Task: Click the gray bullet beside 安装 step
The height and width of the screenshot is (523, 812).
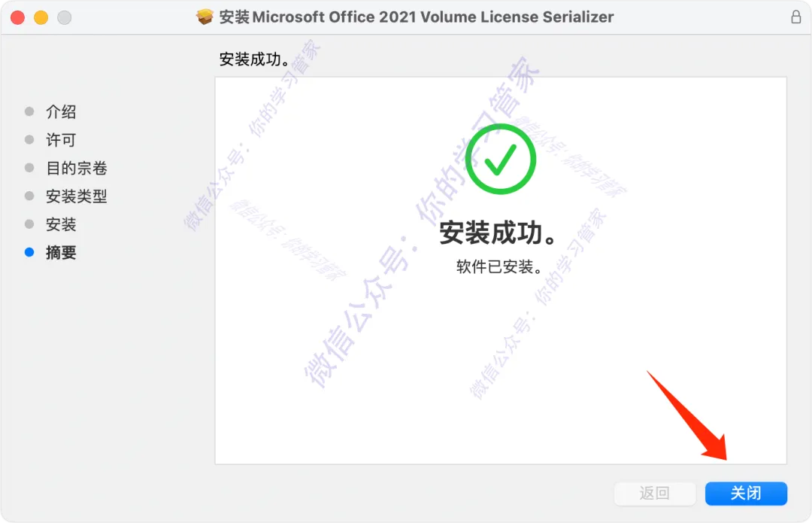Action: [x=29, y=224]
